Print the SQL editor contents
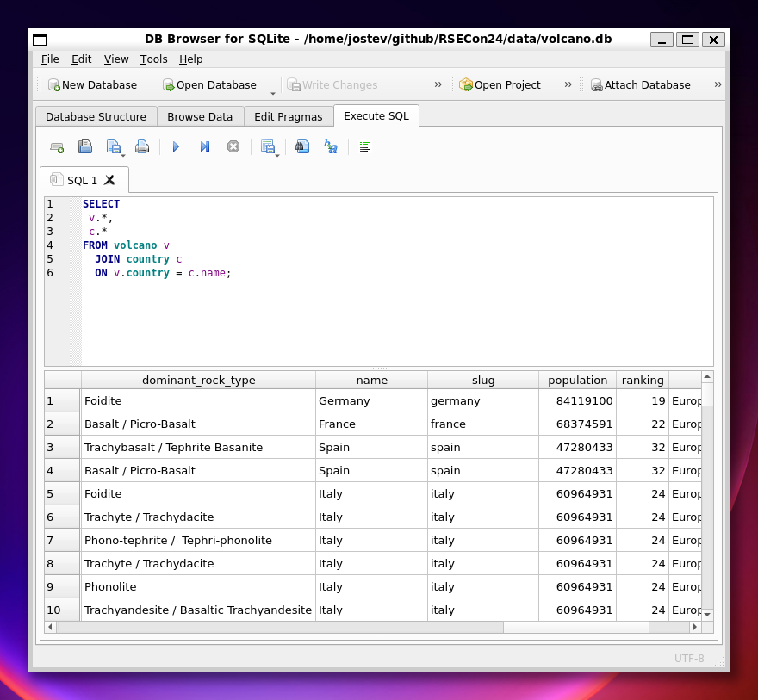The image size is (758, 700). [142, 147]
